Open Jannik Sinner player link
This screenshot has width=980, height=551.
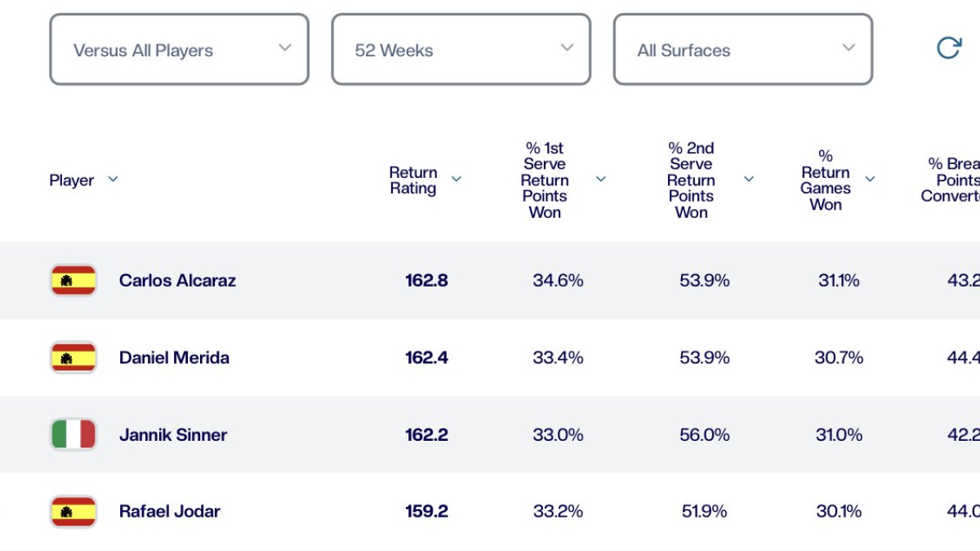pos(173,434)
